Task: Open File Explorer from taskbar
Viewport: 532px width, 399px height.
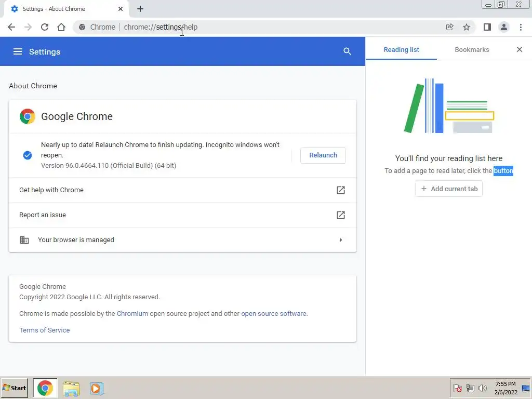Action: [x=71, y=389]
